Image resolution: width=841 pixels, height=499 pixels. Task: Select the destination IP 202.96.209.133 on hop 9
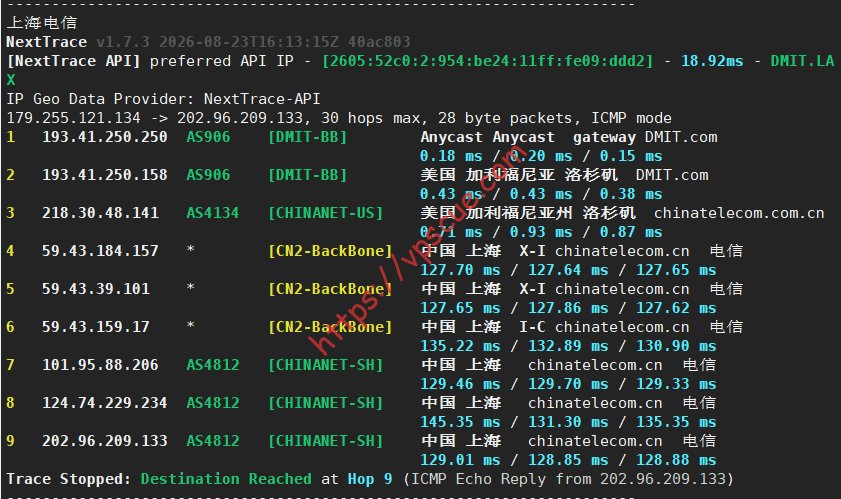point(105,441)
